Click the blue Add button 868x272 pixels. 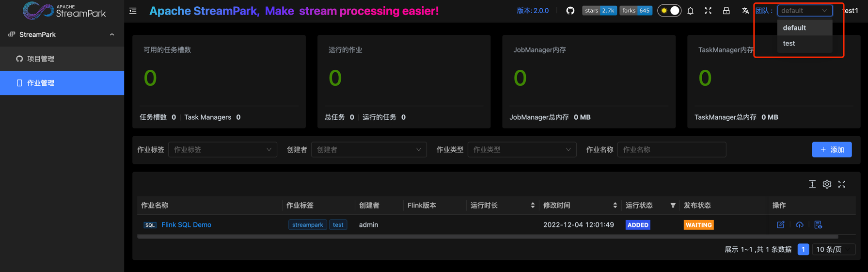[x=832, y=150]
